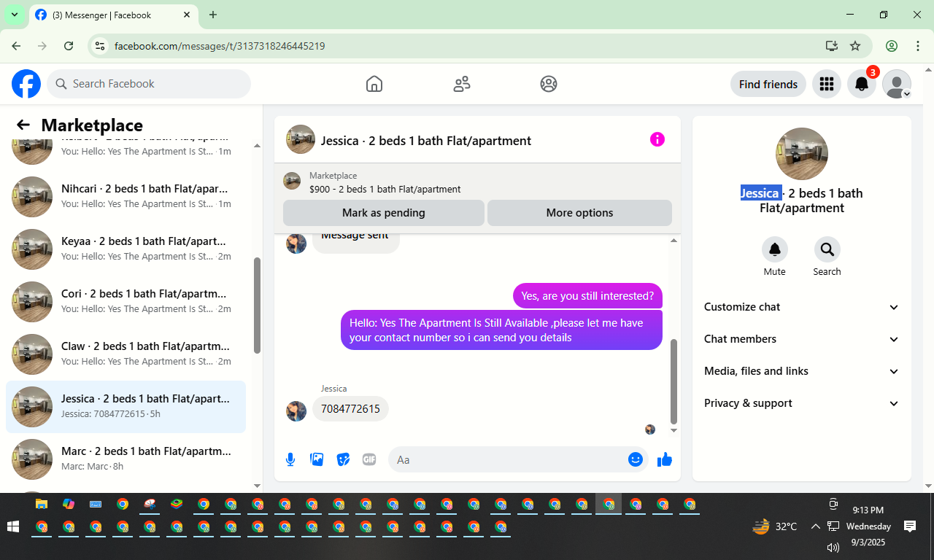Expand Customize chat section

coord(802,307)
